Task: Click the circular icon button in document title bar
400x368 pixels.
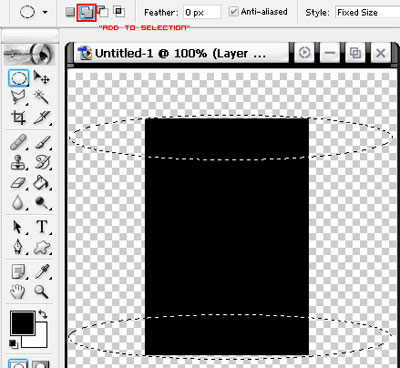Action: (304, 53)
